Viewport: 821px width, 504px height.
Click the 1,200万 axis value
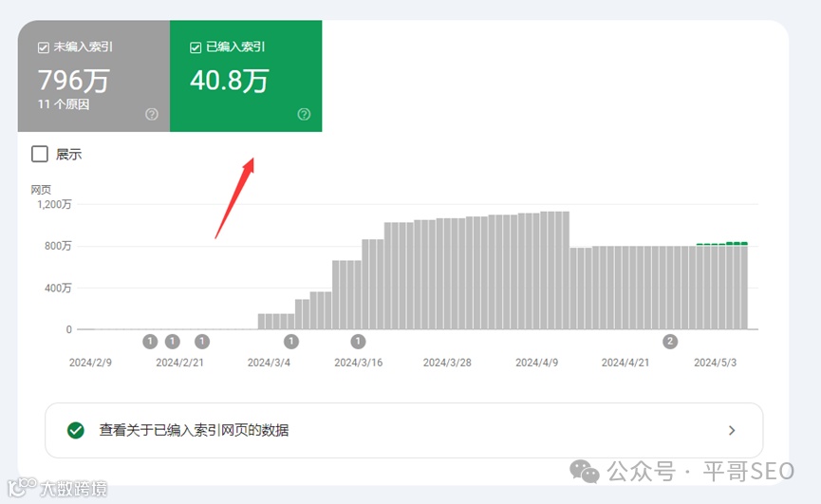click(x=54, y=204)
